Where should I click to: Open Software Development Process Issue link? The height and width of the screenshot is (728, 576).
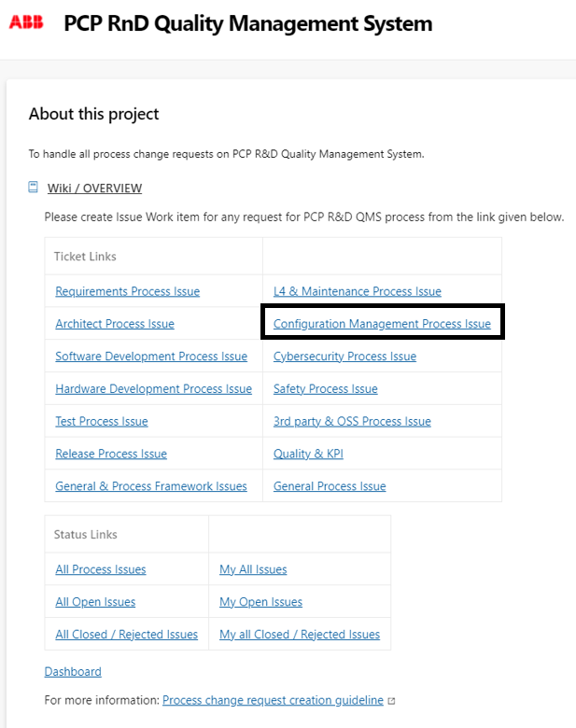click(151, 357)
